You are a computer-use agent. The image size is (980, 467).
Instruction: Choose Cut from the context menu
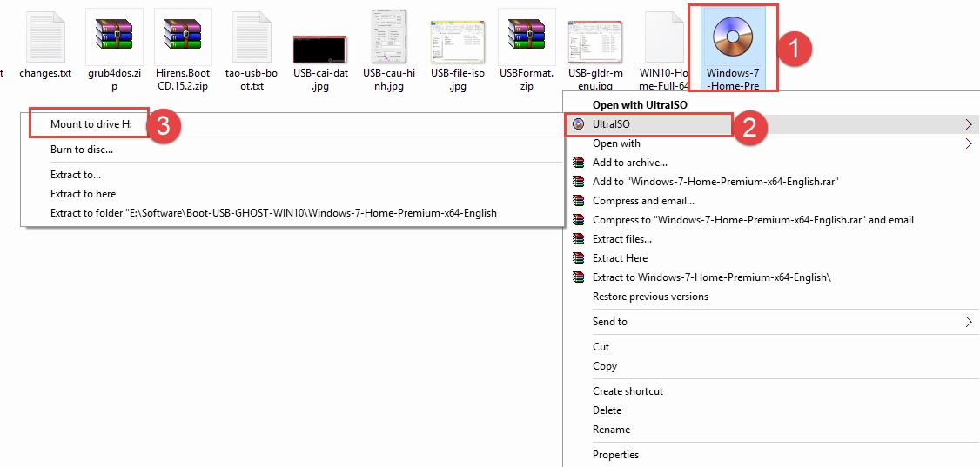[x=601, y=347]
